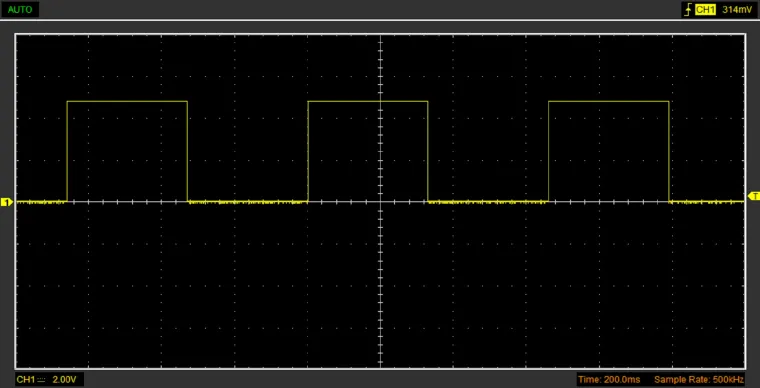Viewport: 760px width, 388px height.
Task: Click the rising edge of the third pulse
Action: point(549,151)
